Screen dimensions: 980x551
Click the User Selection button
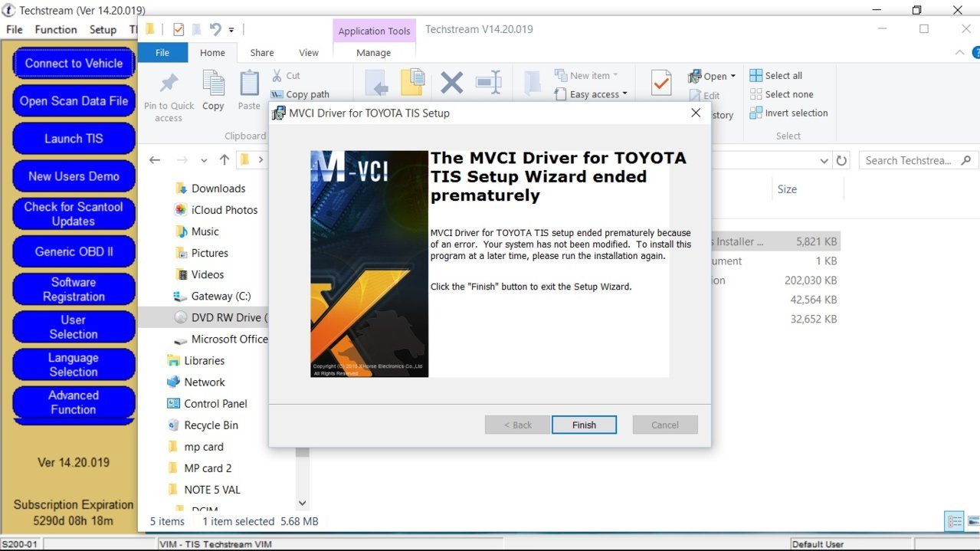(x=74, y=326)
